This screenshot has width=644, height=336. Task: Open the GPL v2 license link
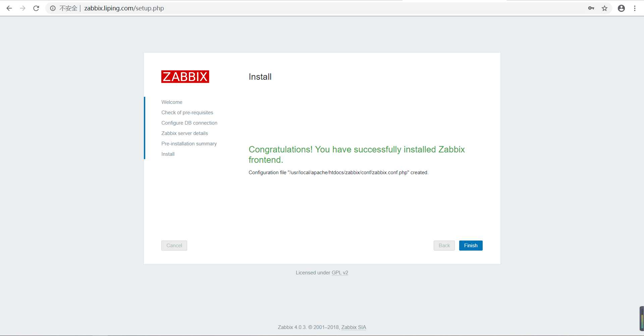[x=340, y=273]
